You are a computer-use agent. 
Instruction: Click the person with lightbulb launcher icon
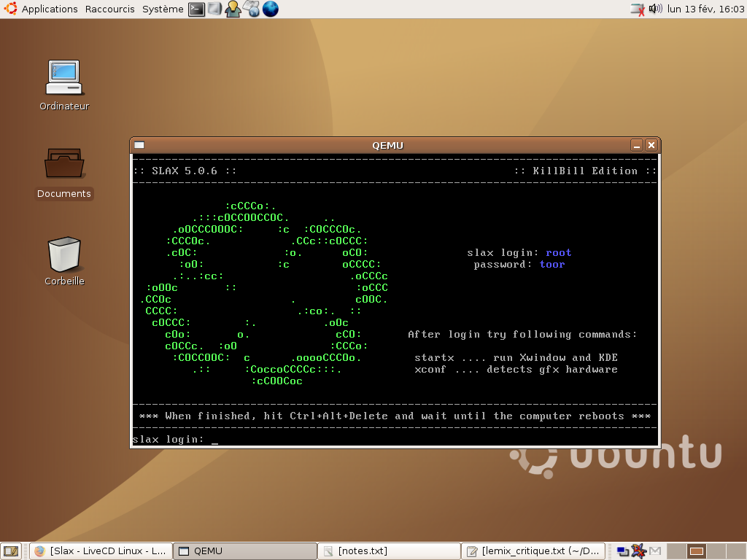coord(233,9)
